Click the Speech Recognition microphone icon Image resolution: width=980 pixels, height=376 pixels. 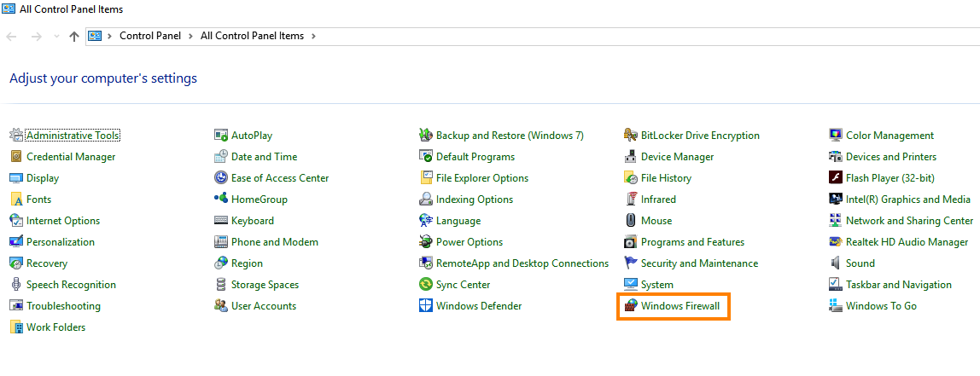coord(16,284)
